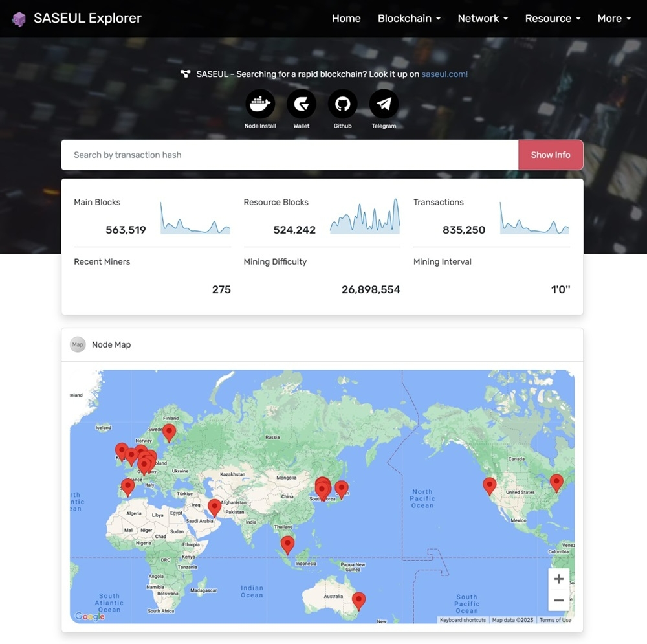
Task: Click the Transactions sparkline chart
Action: click(x=534, y=218)
